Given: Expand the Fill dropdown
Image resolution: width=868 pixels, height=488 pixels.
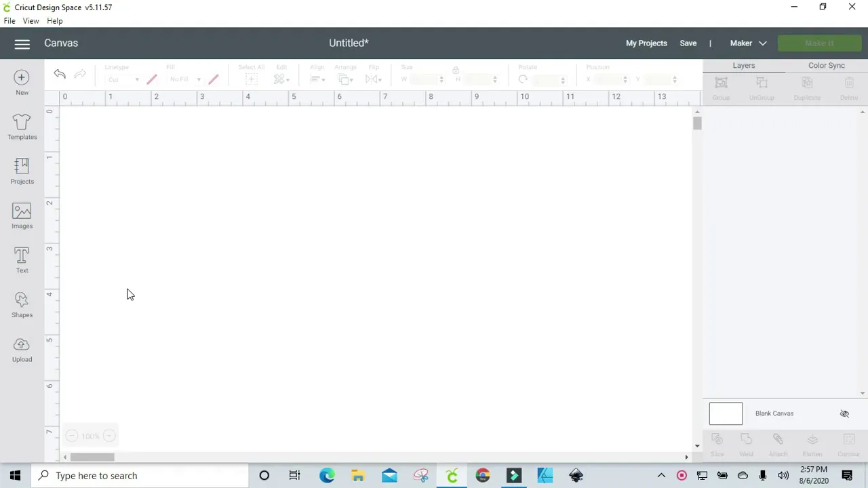Looking at the screenshot, I should click(x=185, y=79).
